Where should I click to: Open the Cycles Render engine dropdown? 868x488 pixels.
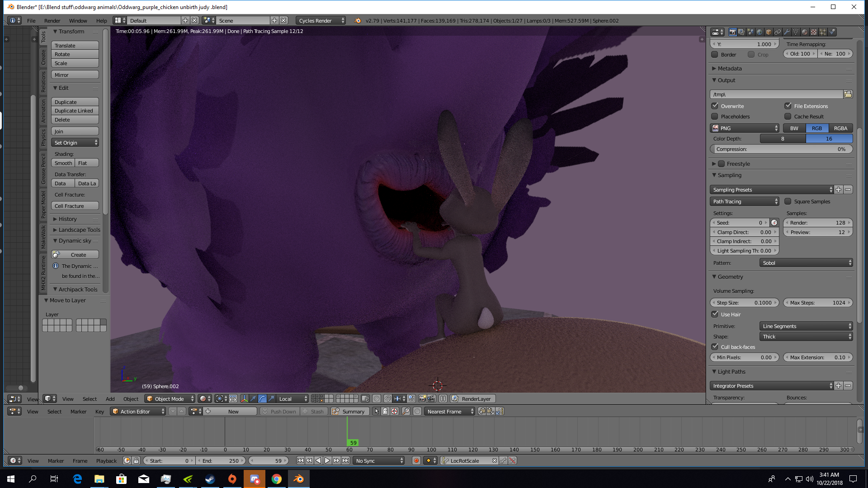click(x=321, y=21)
